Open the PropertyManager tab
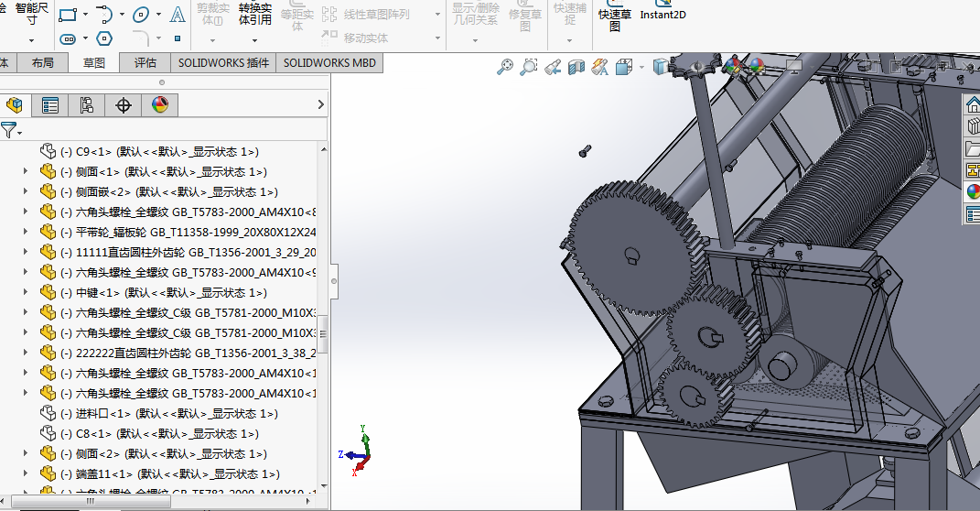980x511 pixels. [50, 105]
